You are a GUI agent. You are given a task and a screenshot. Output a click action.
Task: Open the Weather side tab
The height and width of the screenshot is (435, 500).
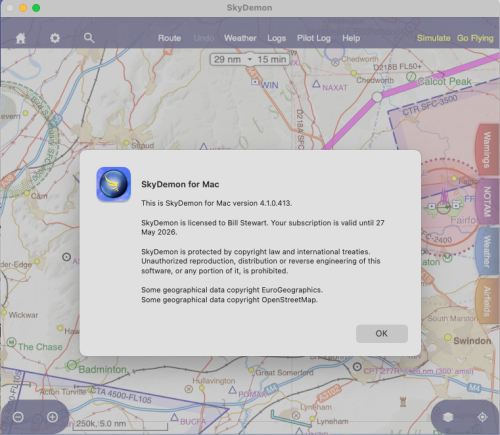pos(487,252)
